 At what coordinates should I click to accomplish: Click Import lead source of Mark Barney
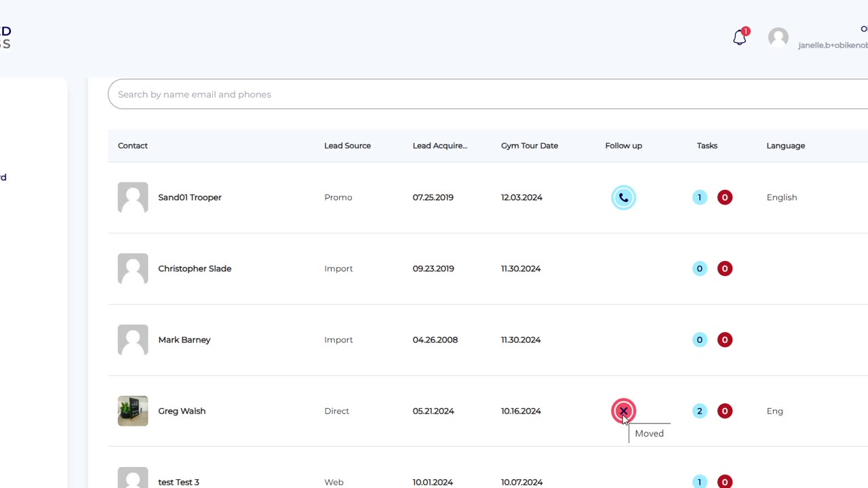coord(338,340)
